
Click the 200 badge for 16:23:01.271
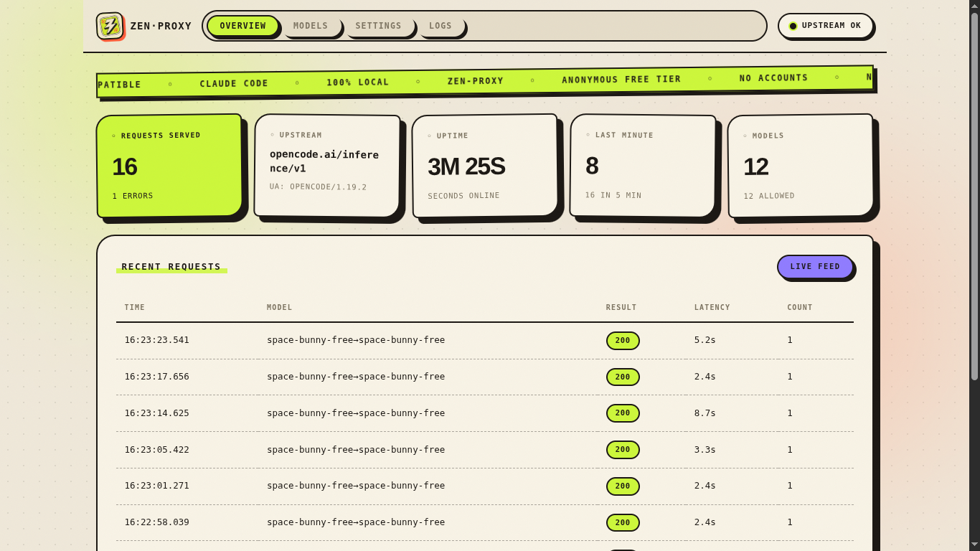623,486
